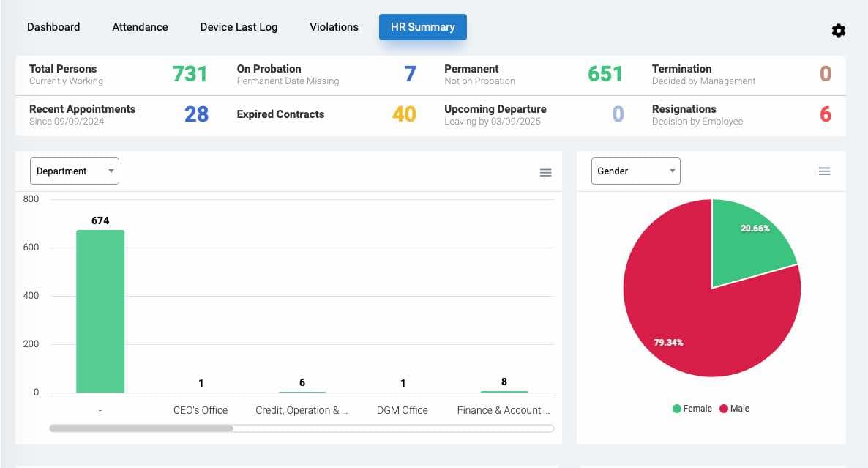Click the Total Persons count 731
The image size is (868, 468).
(190, 74)
